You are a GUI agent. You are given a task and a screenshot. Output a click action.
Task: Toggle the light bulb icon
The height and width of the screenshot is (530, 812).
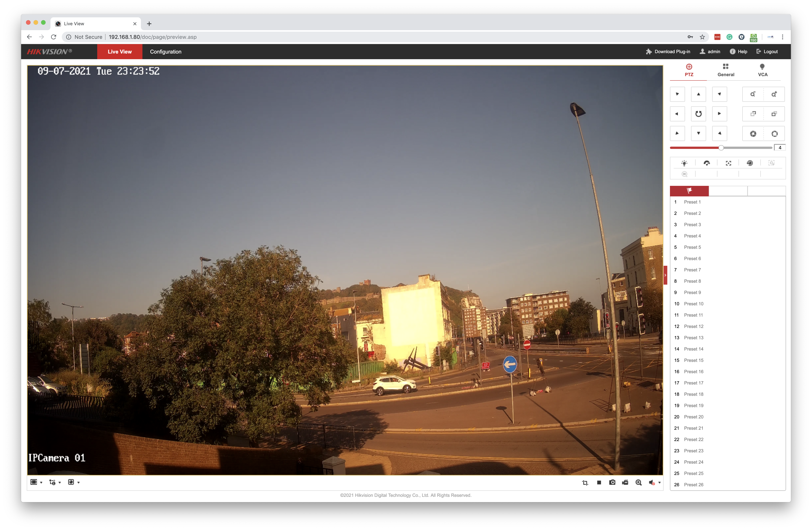[x=684, y=163]
